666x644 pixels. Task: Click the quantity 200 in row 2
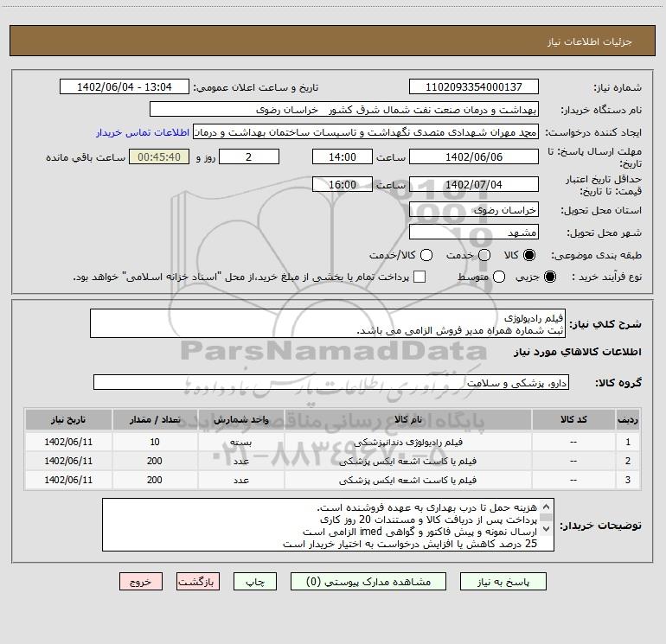(x=155, y=461)
